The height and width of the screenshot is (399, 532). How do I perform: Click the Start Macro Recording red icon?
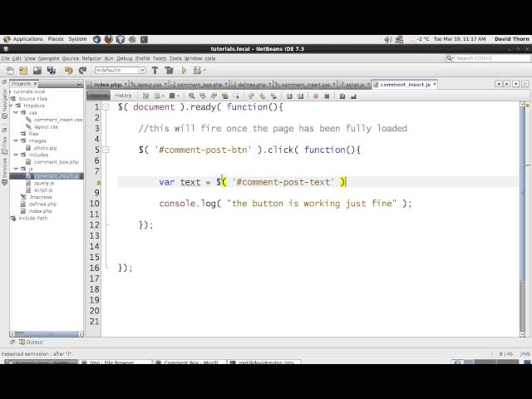tap(316, 96)
